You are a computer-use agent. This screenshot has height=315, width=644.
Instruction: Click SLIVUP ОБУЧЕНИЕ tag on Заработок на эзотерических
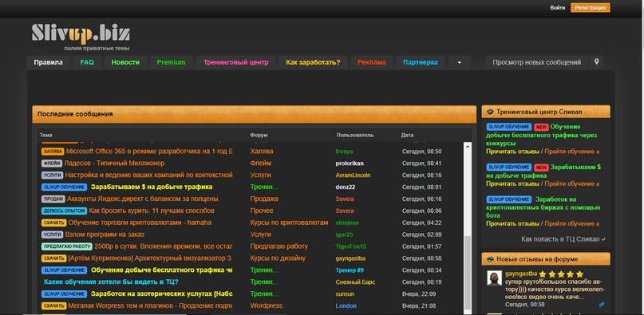64,294
